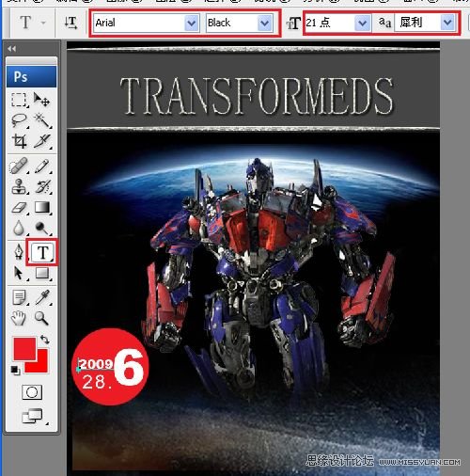
Task: Select the Pen tool
Action: click(19, 252)
